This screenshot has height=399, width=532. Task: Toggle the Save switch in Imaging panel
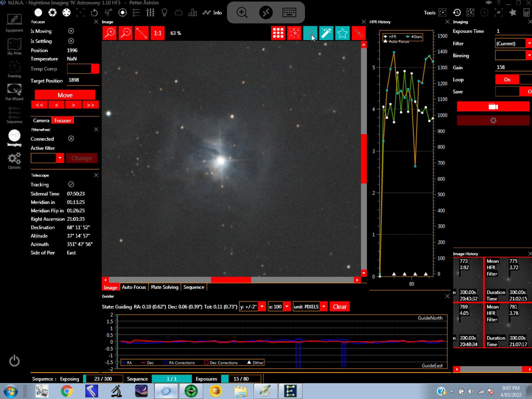513,91
